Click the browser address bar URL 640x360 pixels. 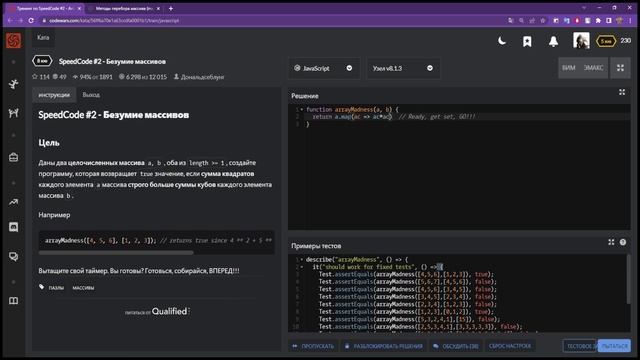tap(114, 20)
